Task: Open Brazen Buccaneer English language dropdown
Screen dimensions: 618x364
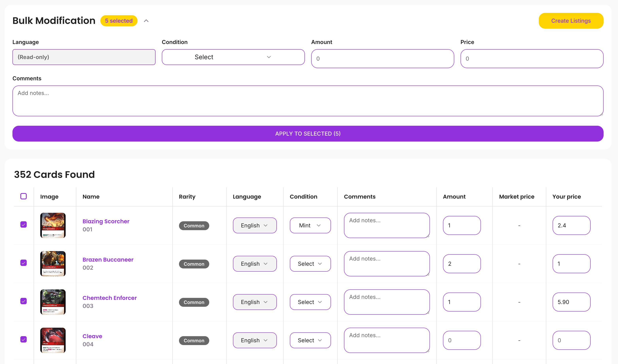Action: (254, 264)
